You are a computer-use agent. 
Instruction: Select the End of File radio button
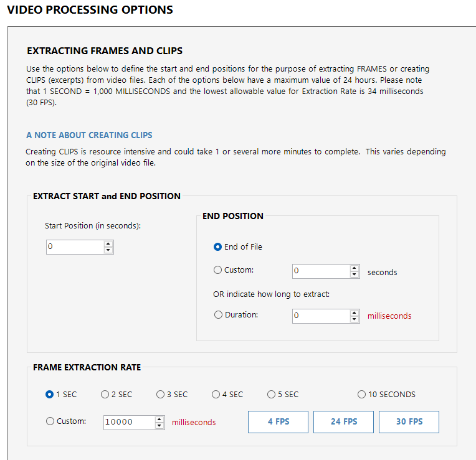pos(217,246)
